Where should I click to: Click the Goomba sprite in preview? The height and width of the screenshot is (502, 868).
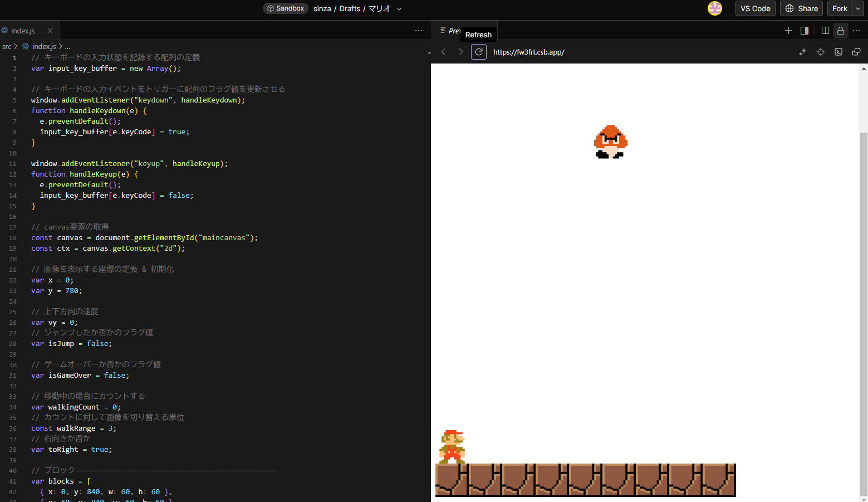(x=611, y=142)
